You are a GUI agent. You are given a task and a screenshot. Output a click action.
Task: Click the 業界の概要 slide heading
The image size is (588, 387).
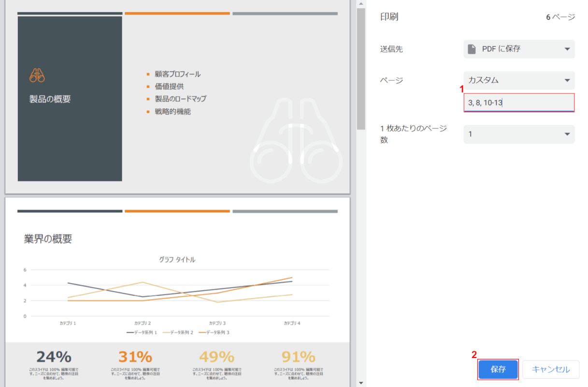(x=48, y=238)
